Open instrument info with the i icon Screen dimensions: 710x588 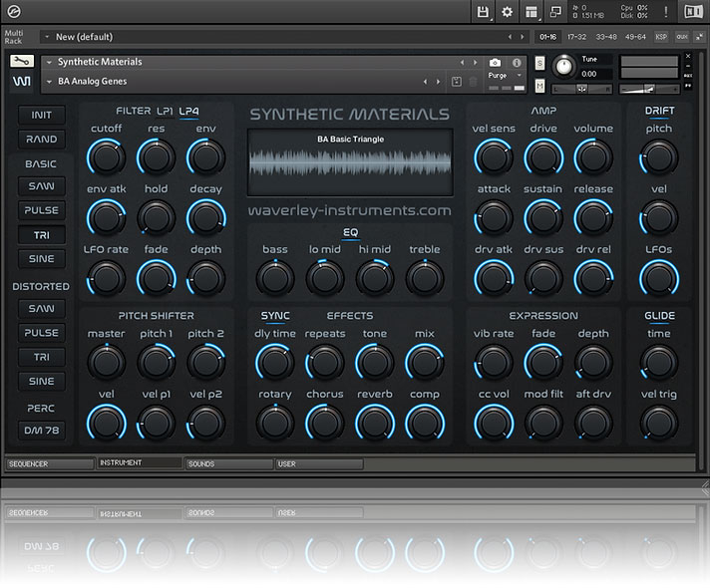(x=519, y=62)
